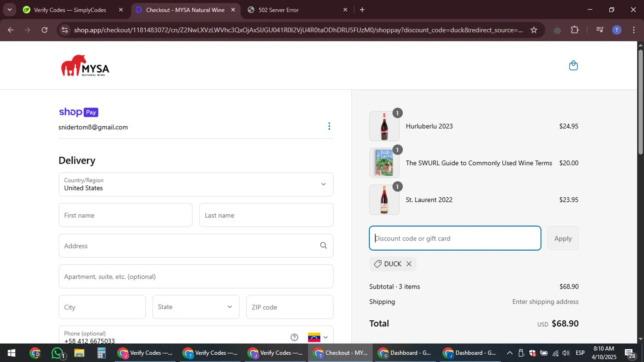Open File Explorer from the taskbar
The image size is (644, 362).
79,353
